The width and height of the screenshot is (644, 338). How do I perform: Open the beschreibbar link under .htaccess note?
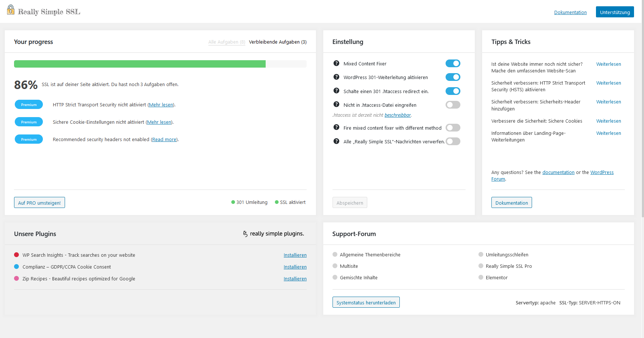click(x=398, y=115)
